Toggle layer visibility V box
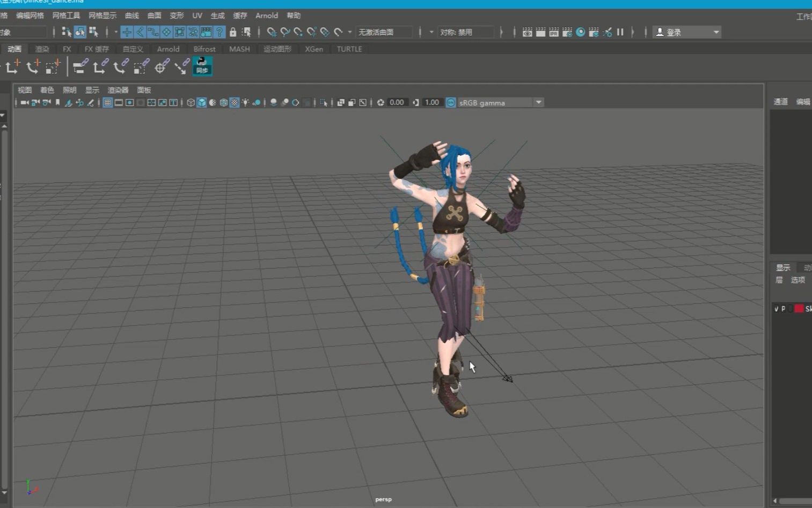This screenshot has height=508, width=812. point(776,309)
